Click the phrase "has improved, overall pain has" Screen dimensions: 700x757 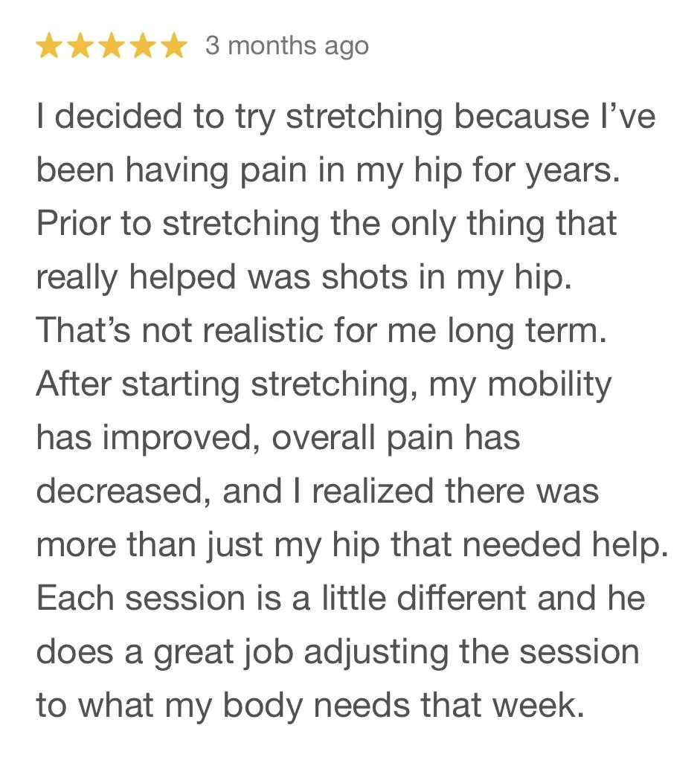click(x=278, y=439)
